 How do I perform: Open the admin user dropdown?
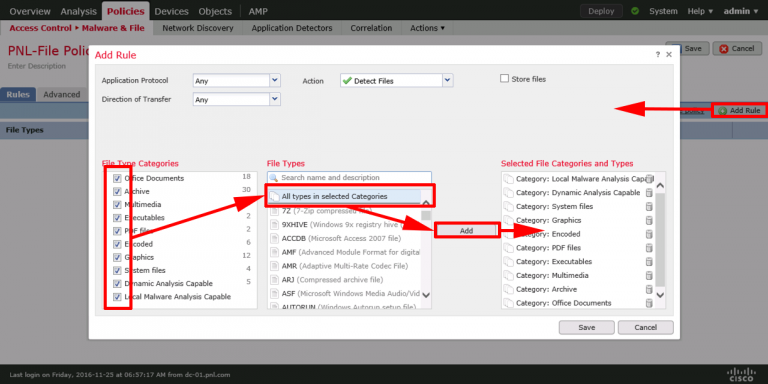click(x=740, y=11)
